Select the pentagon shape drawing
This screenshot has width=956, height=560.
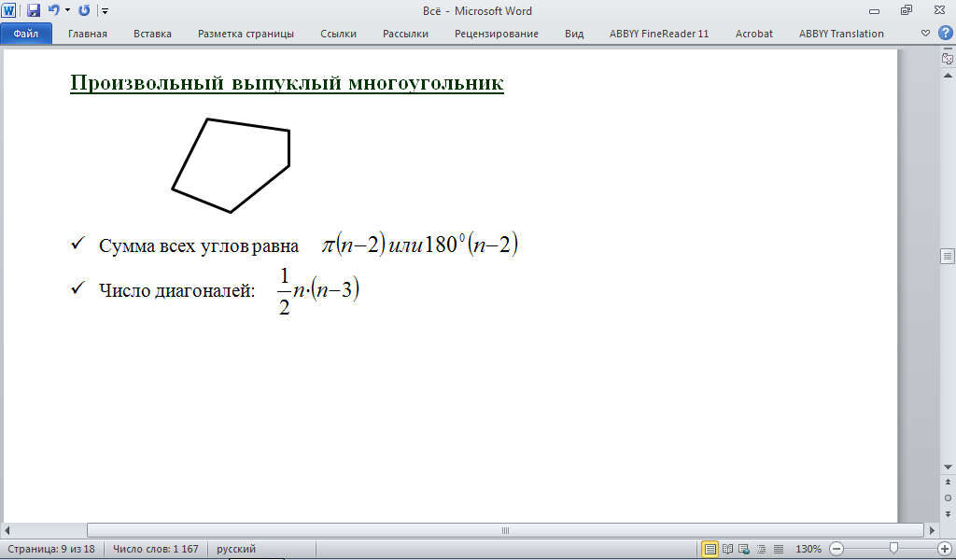[231, 166]
